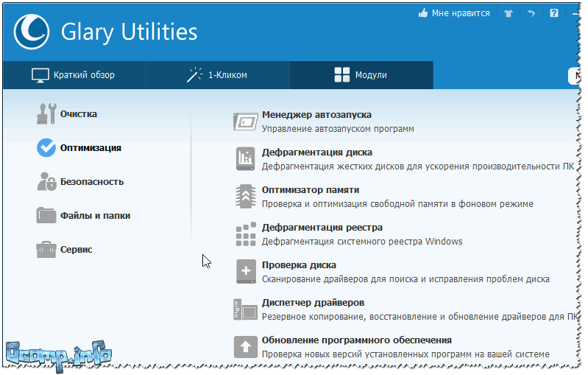Click the user-with-lock Безопасность icon
Screen dimensions: 588x375
(46, 182)
